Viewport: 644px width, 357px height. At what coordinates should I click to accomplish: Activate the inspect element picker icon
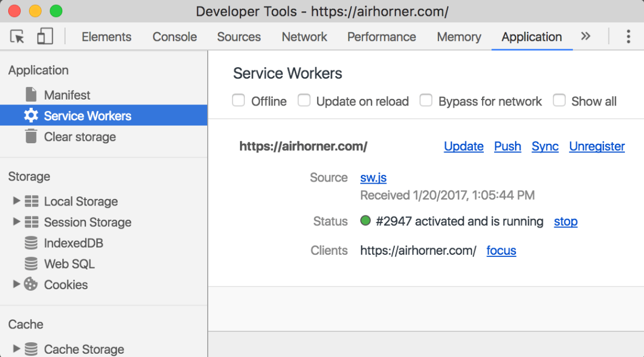(x=17, y=37)
